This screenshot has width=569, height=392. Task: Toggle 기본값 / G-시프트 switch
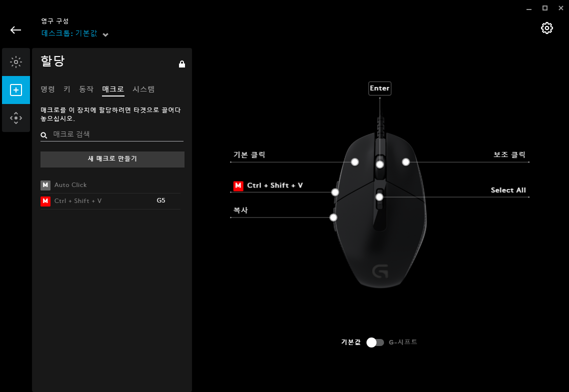click(x=375, y=342)
